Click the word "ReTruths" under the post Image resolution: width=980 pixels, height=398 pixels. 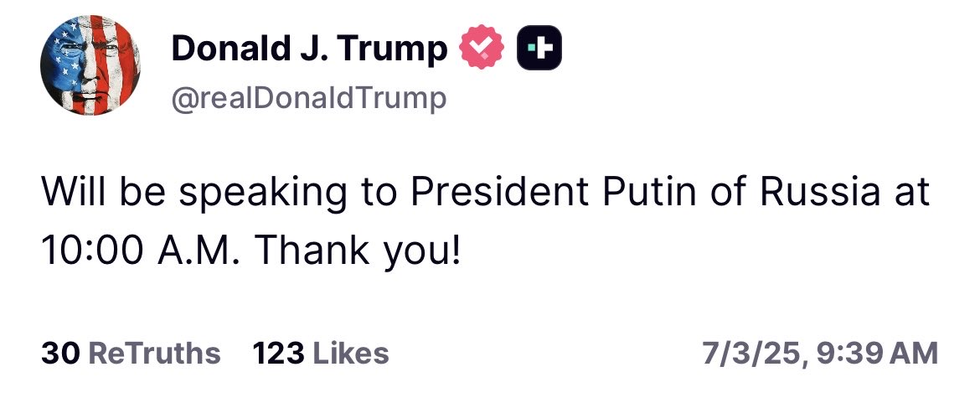(x=154, y=353)
